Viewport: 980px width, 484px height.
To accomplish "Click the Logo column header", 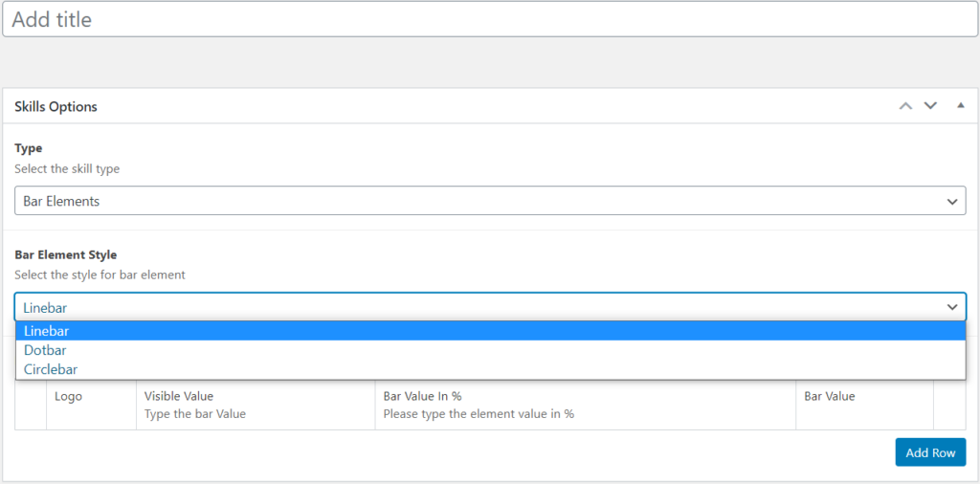I will pyautogui.click(x=68, y=397).
